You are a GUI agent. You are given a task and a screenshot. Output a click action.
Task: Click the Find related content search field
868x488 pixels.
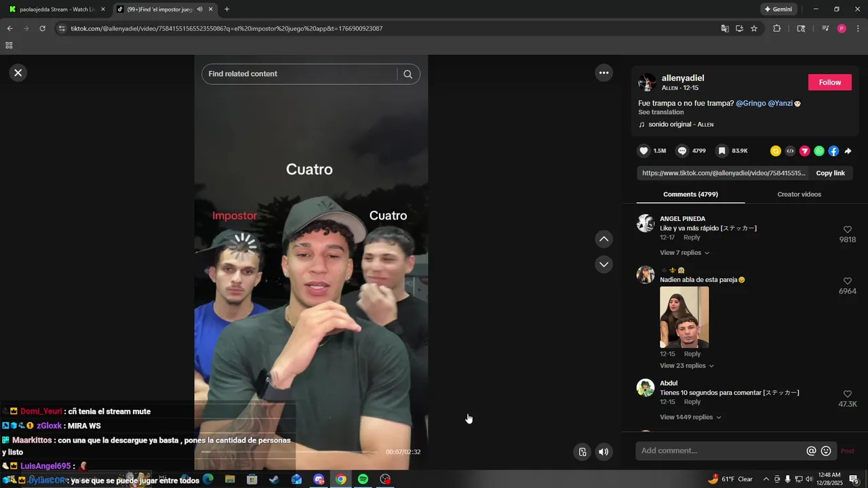(299, 74)
